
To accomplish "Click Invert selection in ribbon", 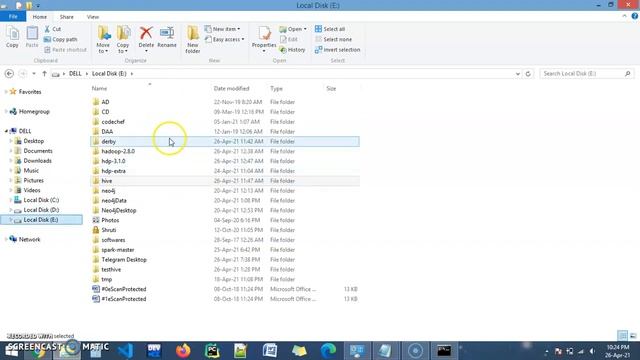I will (338, 50).
